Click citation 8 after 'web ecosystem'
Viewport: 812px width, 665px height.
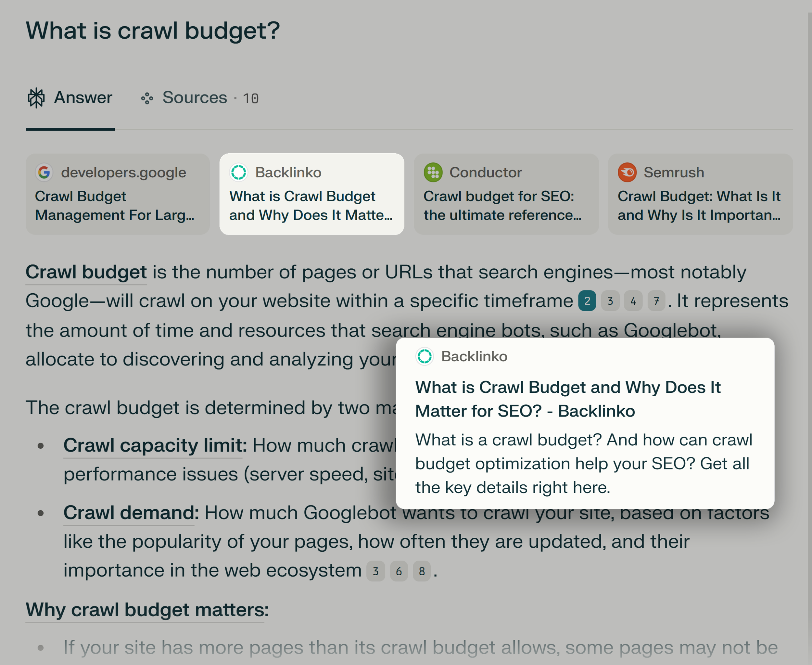point(422,571)
